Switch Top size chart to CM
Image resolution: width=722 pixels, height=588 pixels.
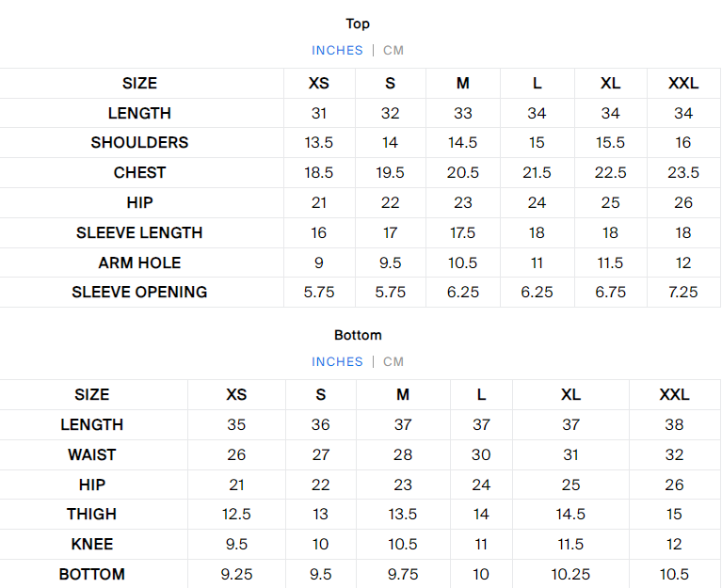(393, 50)
